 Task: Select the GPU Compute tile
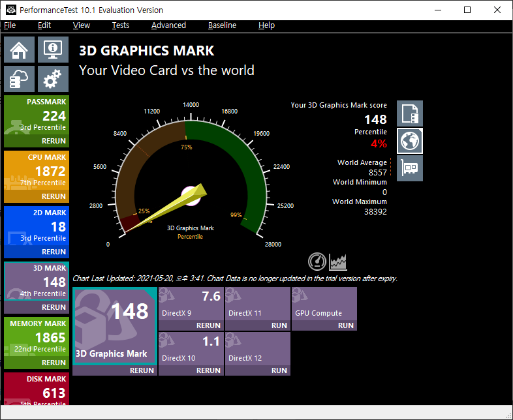coord(324,304)
